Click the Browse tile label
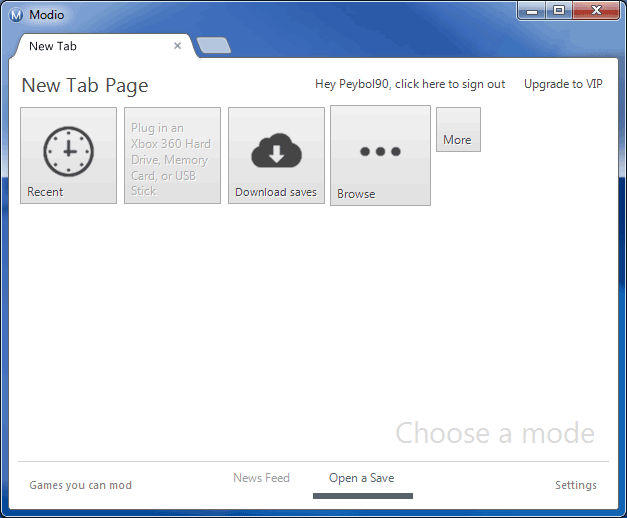The width and height of the screenshot is (627, 518). pos(356,194)
